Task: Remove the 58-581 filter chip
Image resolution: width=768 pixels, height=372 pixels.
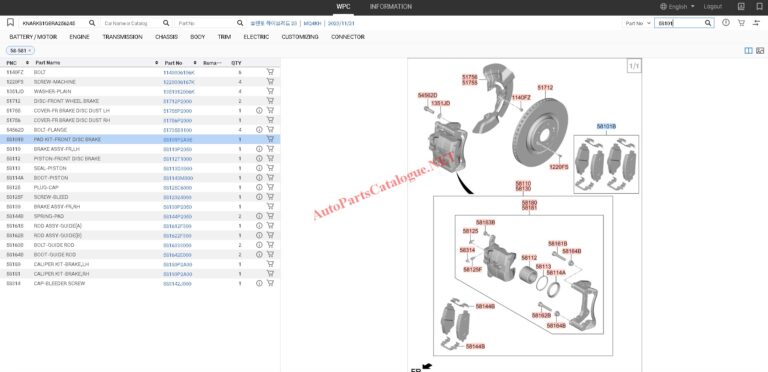Action: pyautogui.click(x=30, y=50)
